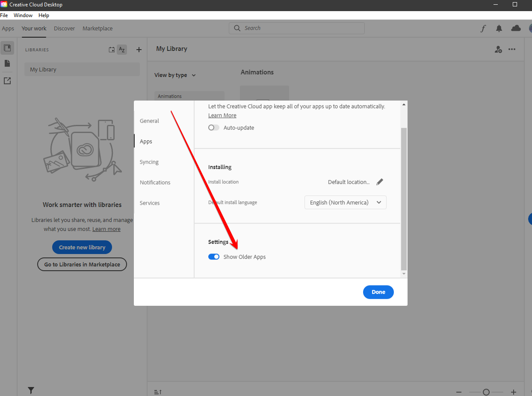Check cloud storage via the cloud icon
The image size is (532, 396).
tap(516, 28)
